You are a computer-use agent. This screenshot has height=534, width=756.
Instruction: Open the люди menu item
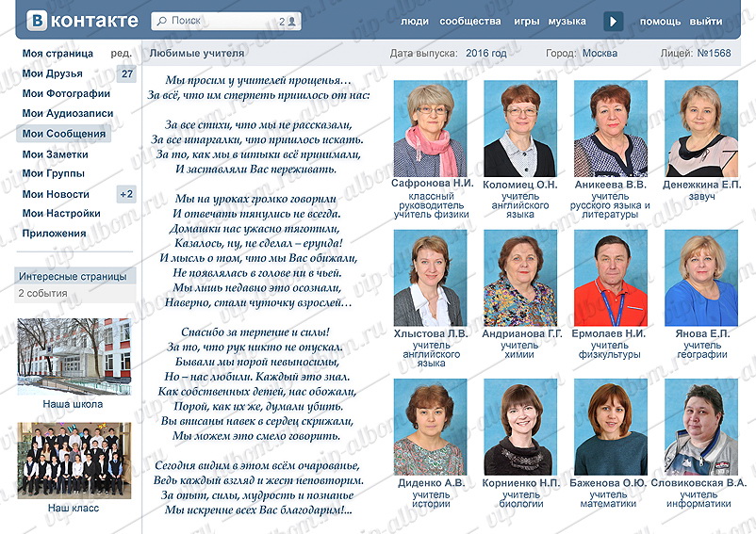click(414, 21)
